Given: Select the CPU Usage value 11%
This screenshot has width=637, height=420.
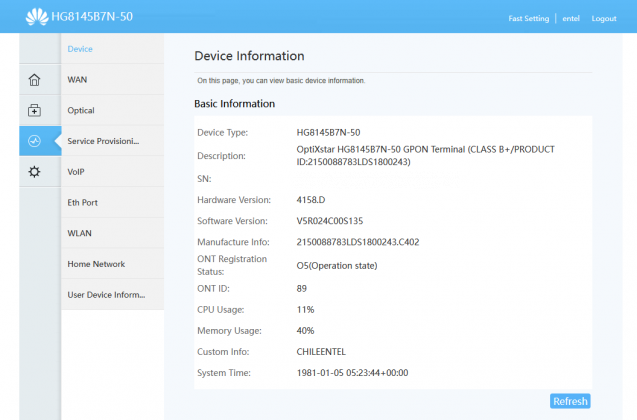Looking at the screenshot, I should [306, 310].
